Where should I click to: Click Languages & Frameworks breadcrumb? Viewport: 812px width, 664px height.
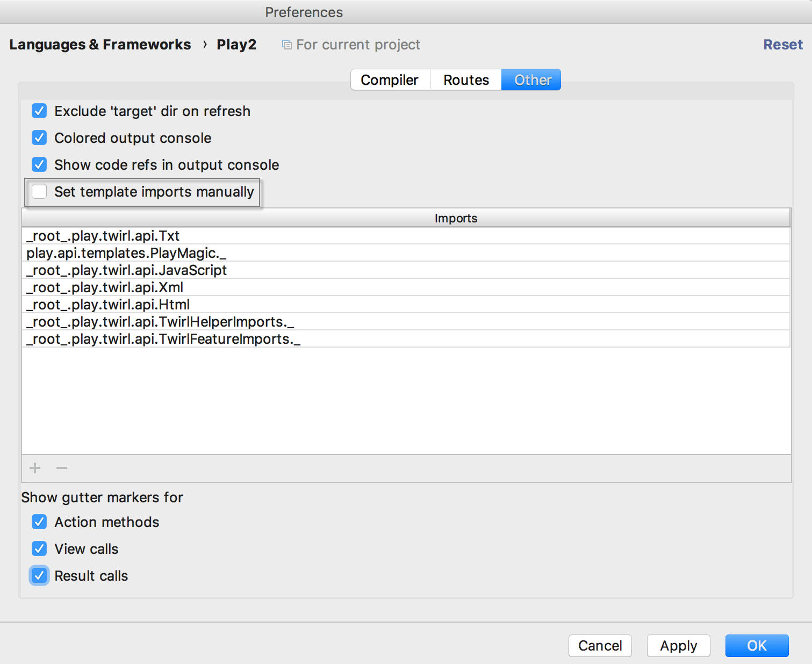[100, 45]
